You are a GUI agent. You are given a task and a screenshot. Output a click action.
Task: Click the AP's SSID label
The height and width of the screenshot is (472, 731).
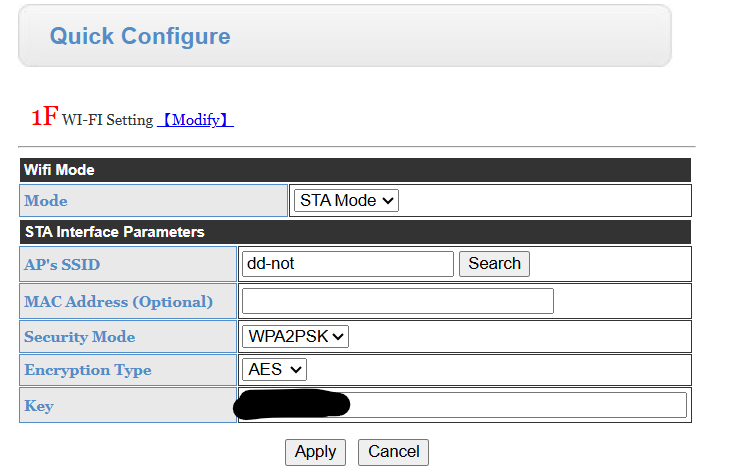[62, 265]
